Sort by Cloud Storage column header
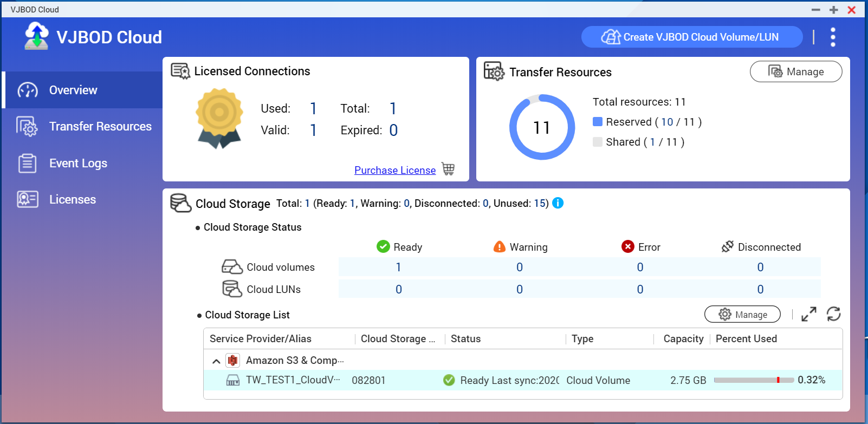 398,338
